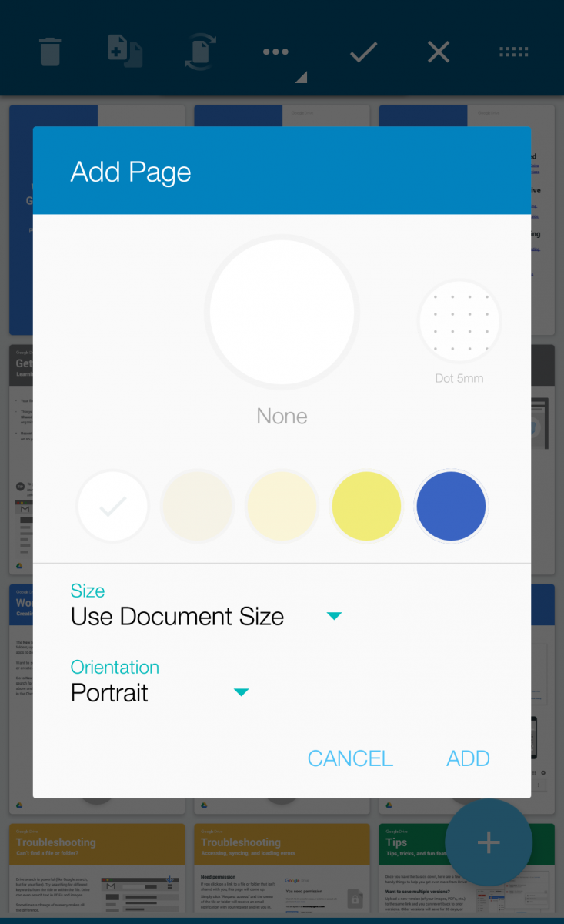This screenshot has width=564, height=924.
Task: Open the three-dot overflow menu
Action: tap(276, 52)
